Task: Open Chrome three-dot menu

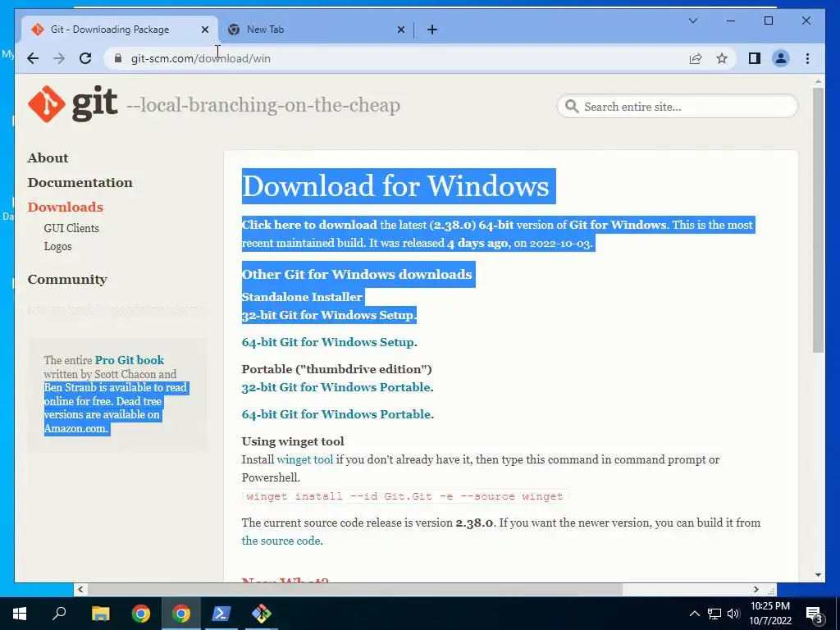Action: click(807, 58)
